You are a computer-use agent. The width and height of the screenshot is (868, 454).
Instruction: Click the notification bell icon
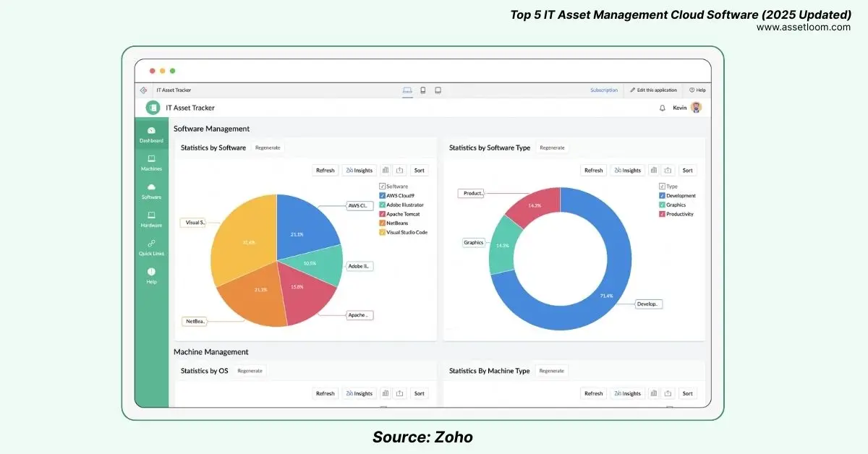[662, 108]
